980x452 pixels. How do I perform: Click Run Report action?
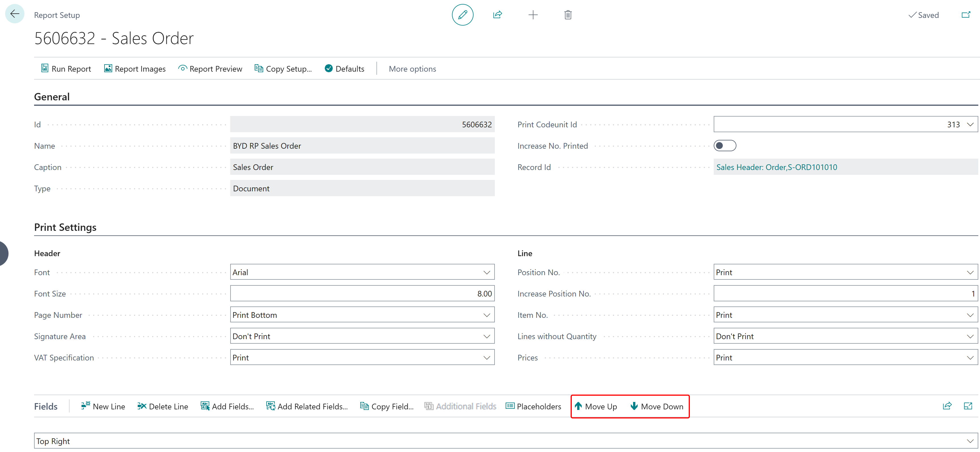(x=66, y=69)
